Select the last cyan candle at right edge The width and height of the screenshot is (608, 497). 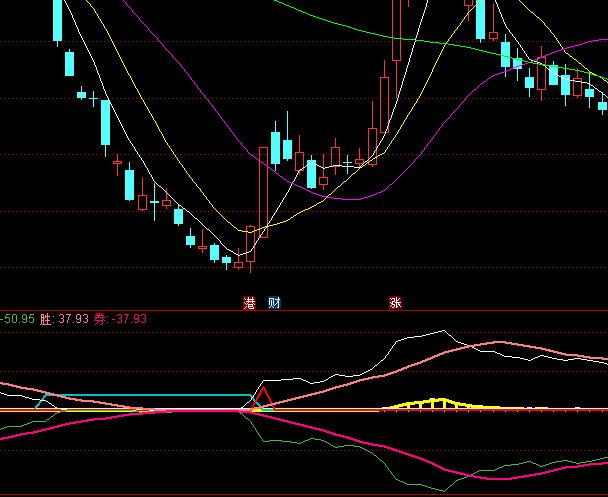pos(602,104)
